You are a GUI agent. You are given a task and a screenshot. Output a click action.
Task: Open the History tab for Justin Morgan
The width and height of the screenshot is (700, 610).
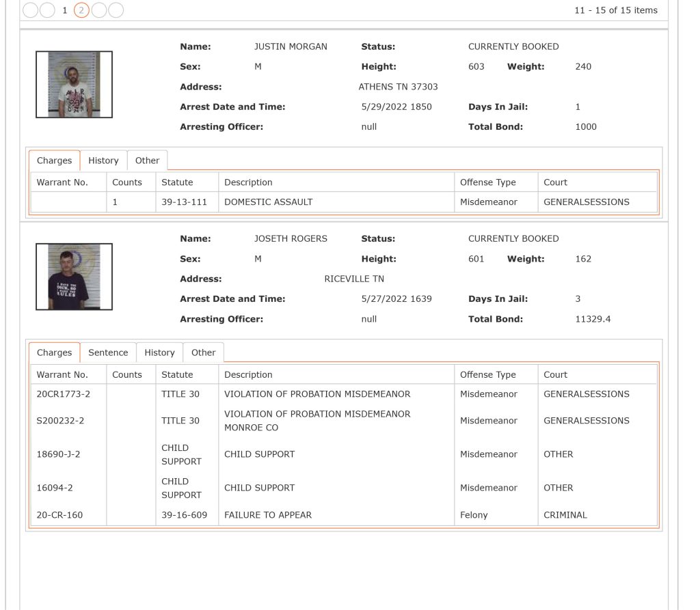[104, 161]
